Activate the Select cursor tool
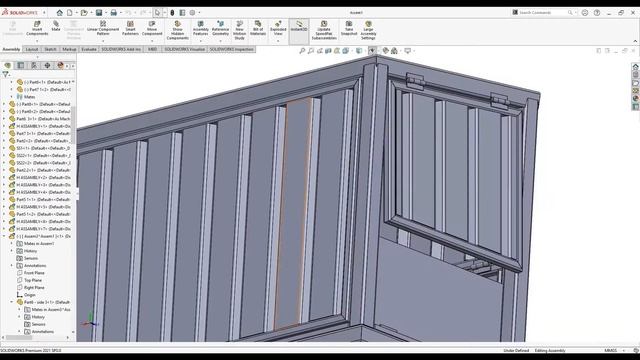The image size is (640, 360). point(157,13)
